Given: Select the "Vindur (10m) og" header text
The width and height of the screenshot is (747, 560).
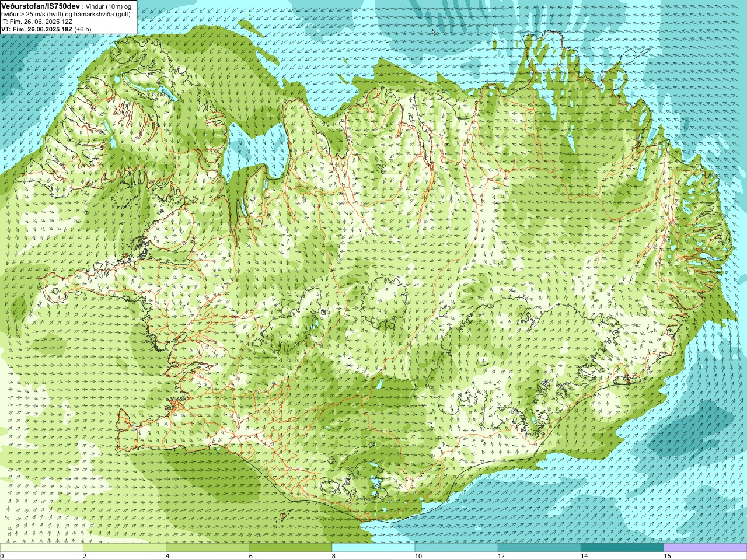Looking at the screenshot, I should tap(109, 6).
